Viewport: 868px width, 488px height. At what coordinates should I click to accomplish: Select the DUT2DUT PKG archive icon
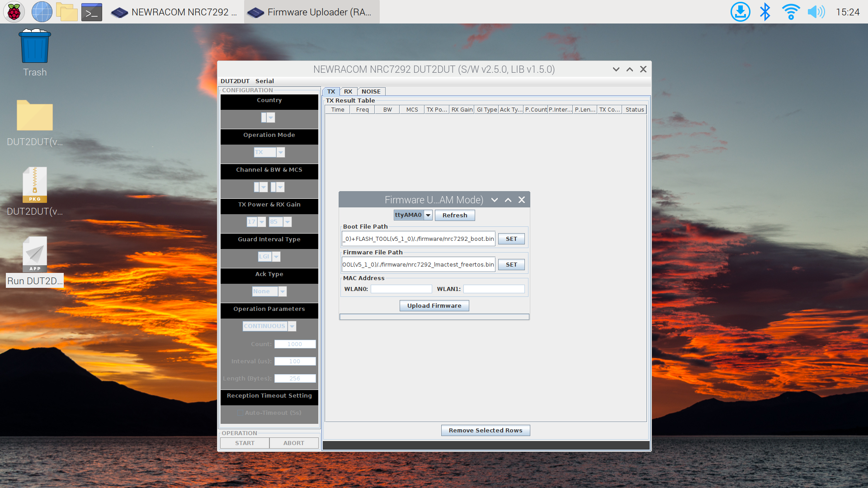[35, 192]
